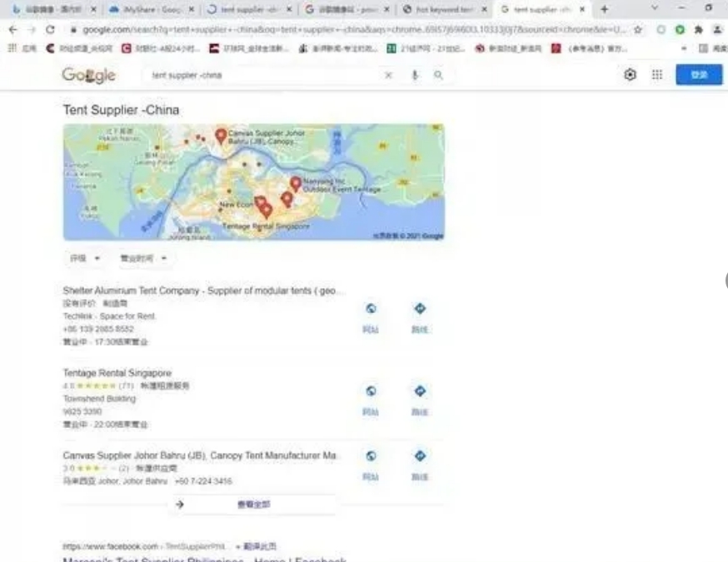The height and width of the screenshot is (562, 728).
Task: Get directions to Canvas Supplier Johor Bahru
Action: [x=420, y=465]
